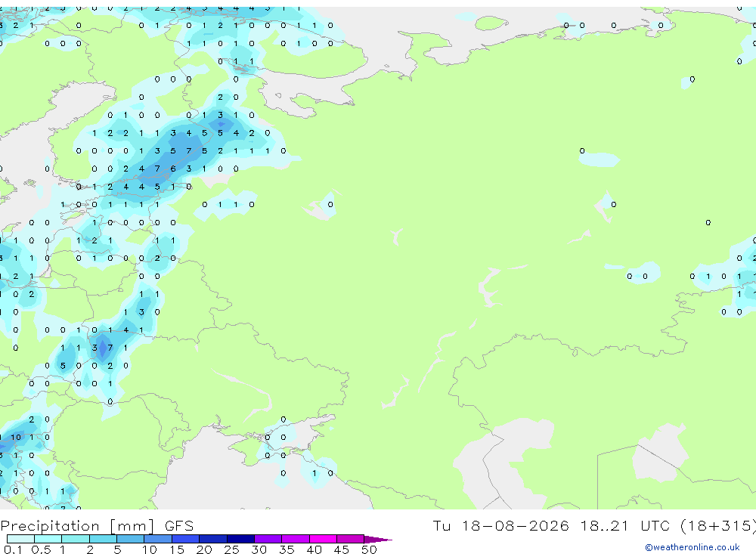Click the 0.1 to 0.5 mm legend swatch
The width and height of the screenshot is (756, 554).
(x=20, y=539)
